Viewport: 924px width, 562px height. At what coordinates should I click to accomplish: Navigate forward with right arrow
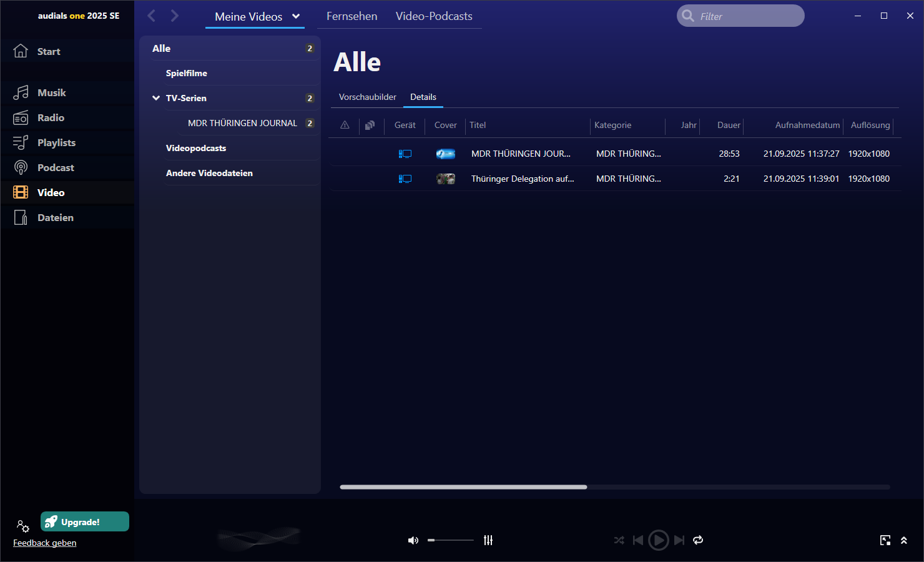coord(174,16)
